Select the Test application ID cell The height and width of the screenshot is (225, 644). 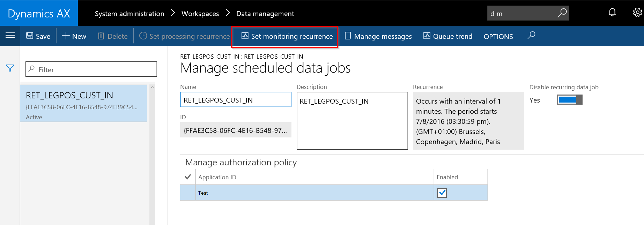[314, 193]
